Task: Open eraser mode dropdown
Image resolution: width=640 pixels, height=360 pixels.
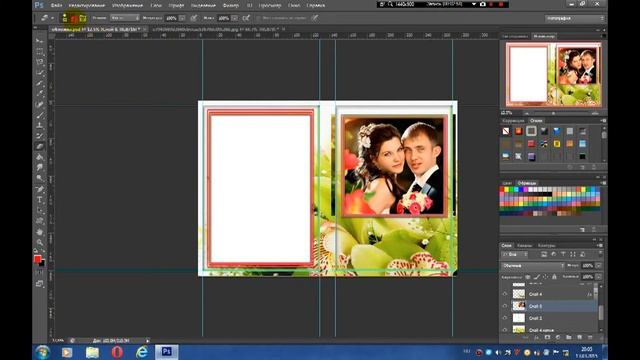Action: 125,18
